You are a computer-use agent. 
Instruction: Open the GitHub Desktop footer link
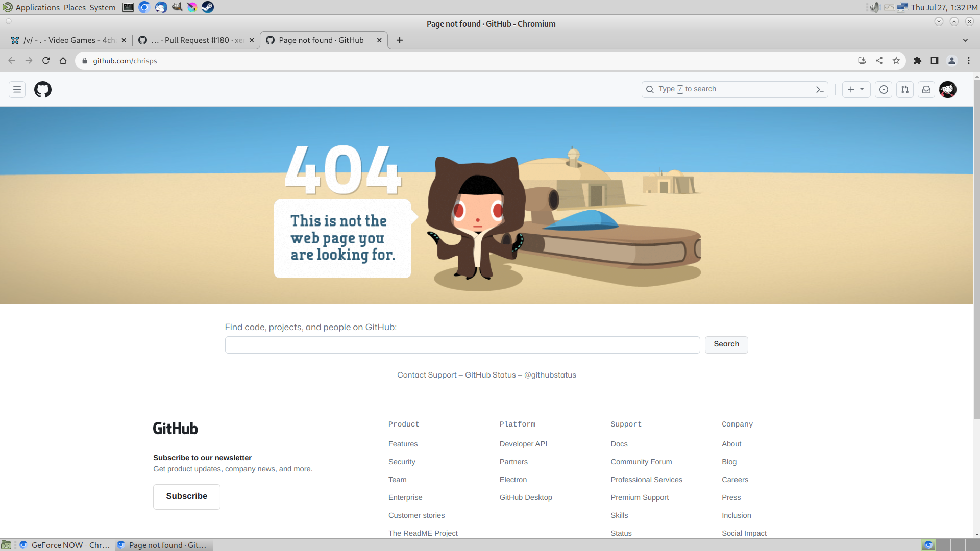pyautogui.click(x=526, y=497)
